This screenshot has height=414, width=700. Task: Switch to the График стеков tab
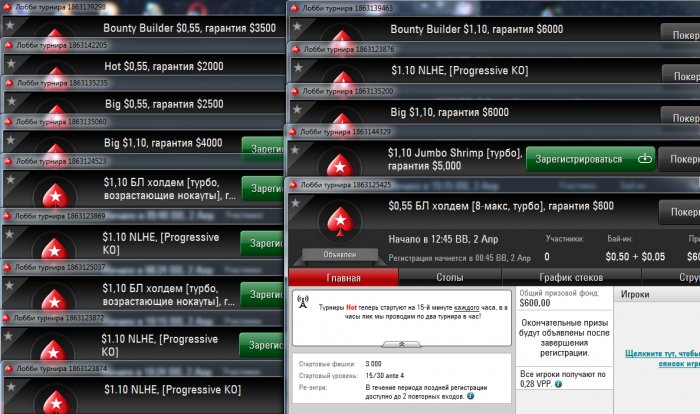[571, 277]
